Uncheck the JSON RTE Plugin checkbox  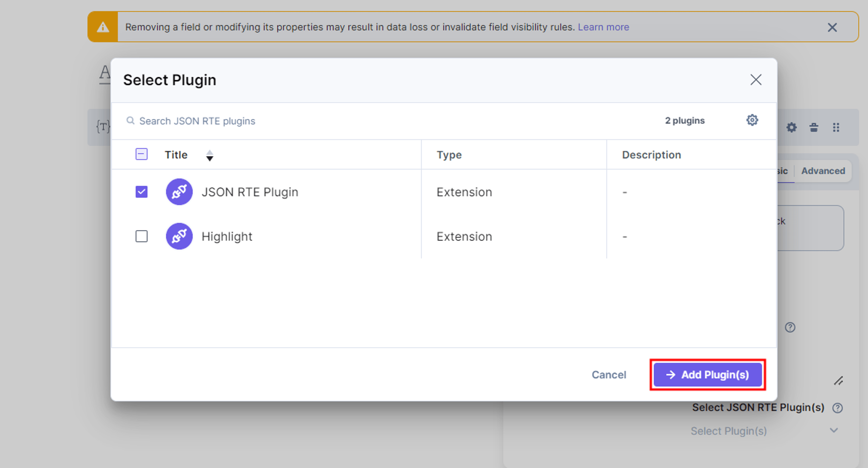[x=142, y=192]
